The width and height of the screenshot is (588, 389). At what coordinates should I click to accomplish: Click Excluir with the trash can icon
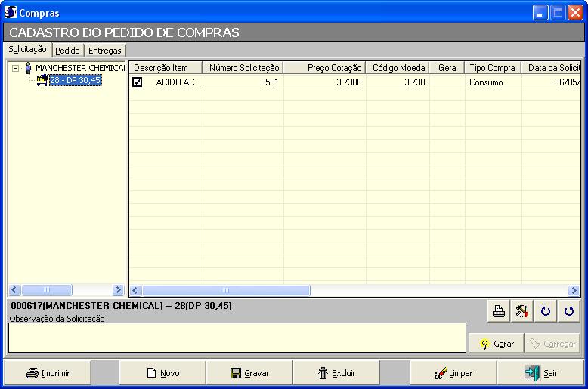(x=336, y=373)
